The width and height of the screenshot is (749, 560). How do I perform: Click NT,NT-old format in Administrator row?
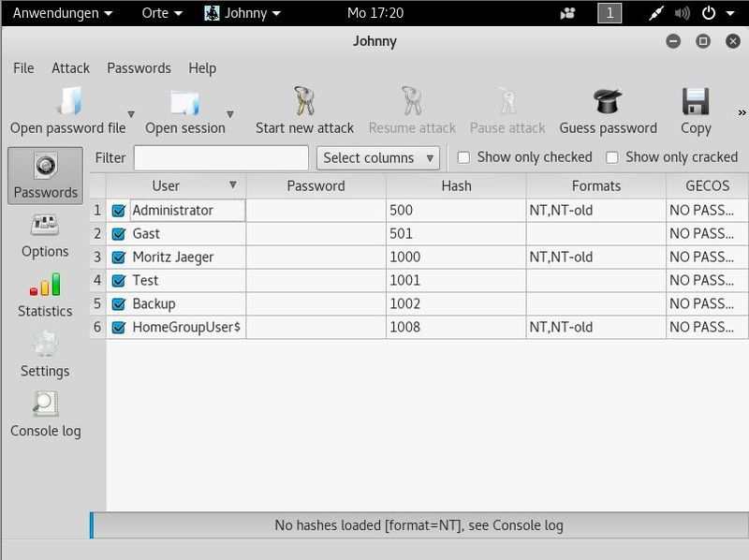click(x=596, y=211)
